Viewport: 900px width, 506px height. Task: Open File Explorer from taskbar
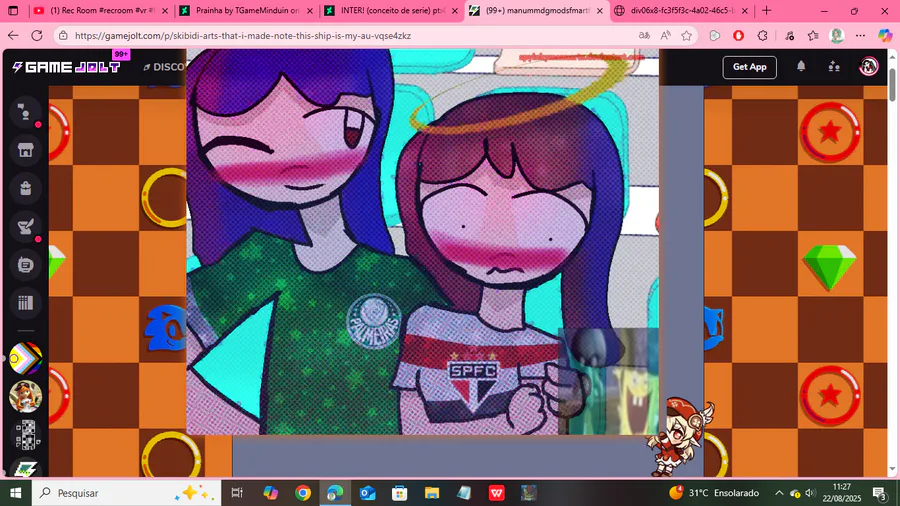click(x=432, y=493)
